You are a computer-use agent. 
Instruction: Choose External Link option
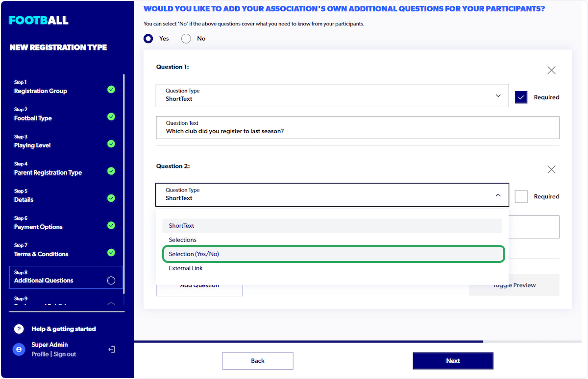coord(332,268)
